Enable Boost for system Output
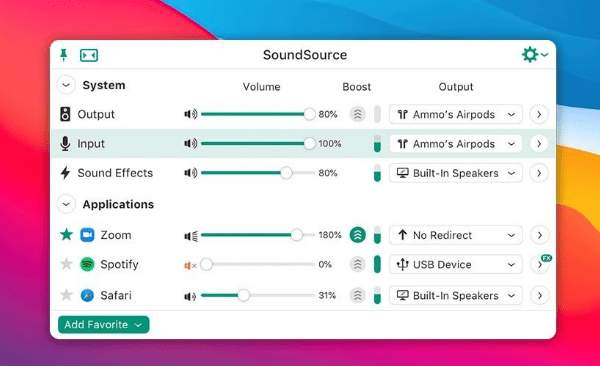 click(358, 114)
